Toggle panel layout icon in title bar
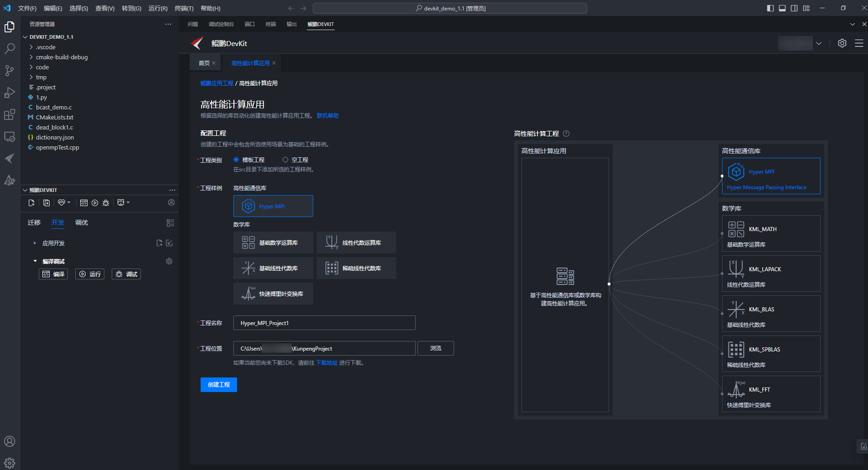Viewport: 868px width, 470px height. [782, 8]
